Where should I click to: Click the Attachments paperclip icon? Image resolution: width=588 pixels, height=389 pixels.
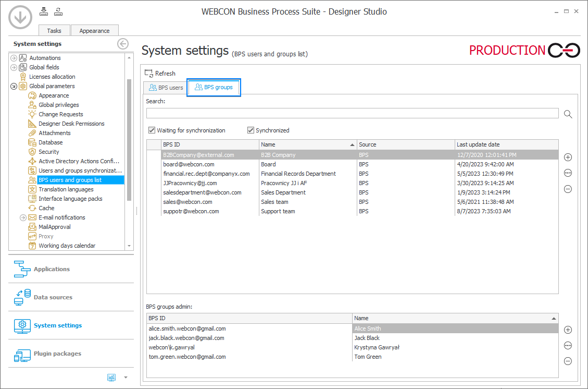coord(32,133)
